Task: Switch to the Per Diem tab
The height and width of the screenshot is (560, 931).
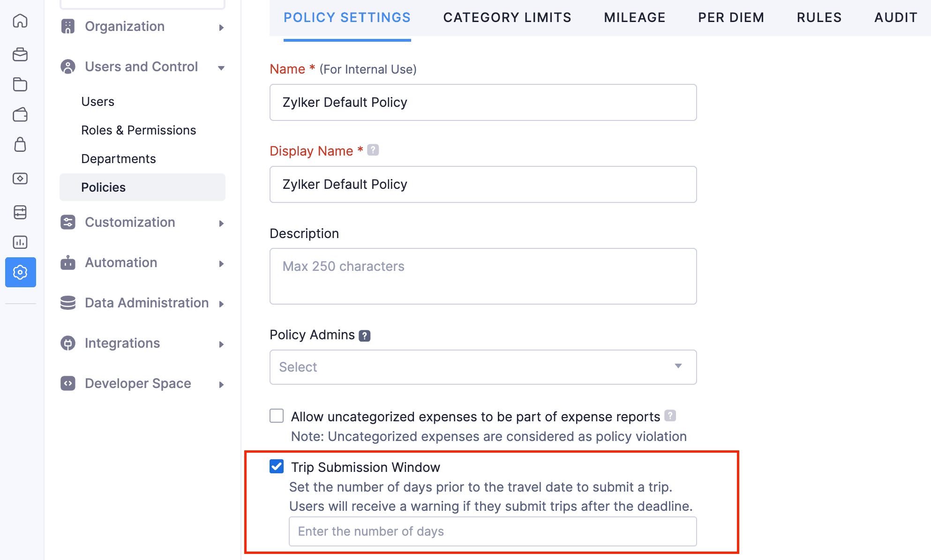Action: click(731, 18)
